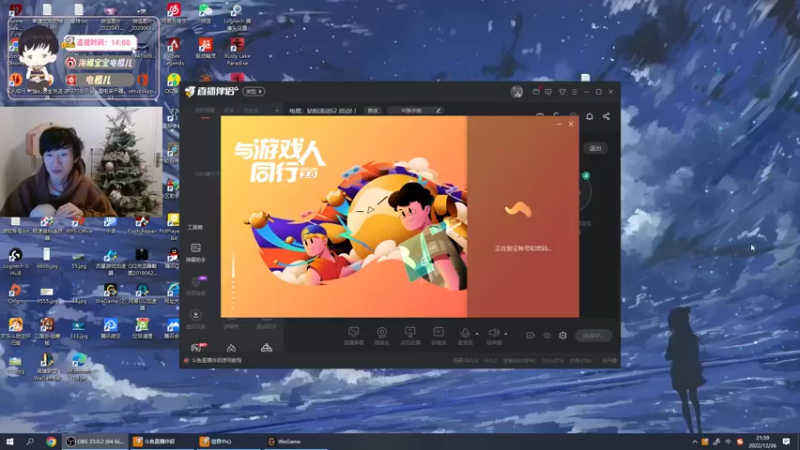This screenshot has height=450, width=800.
Task: Open the Windows Start menu
Action: (x=9, y=442)
